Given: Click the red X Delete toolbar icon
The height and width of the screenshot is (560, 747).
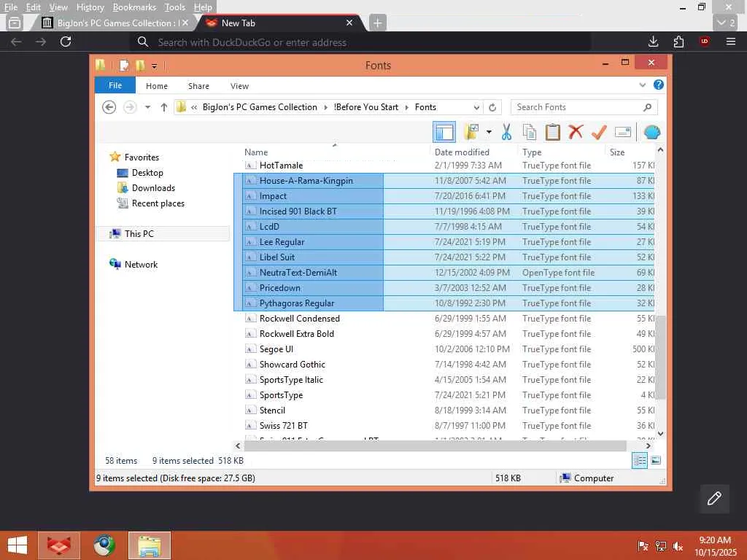Looking at the screenshot, I should point(576,131).
